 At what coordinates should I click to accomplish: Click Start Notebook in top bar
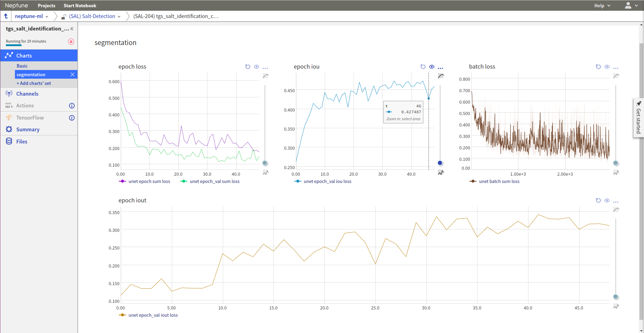(80, 6)
